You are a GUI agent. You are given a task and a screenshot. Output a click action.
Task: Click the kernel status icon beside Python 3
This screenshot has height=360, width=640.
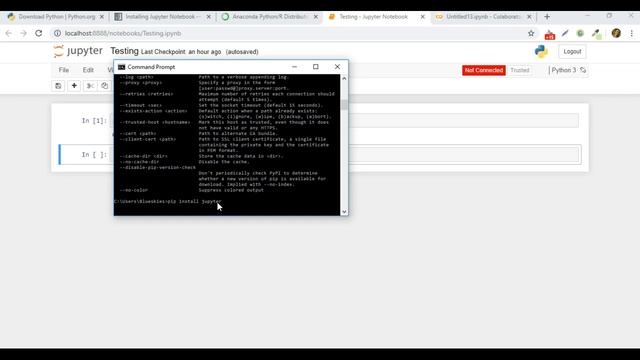pyautogui.click(x=583, y=70)
